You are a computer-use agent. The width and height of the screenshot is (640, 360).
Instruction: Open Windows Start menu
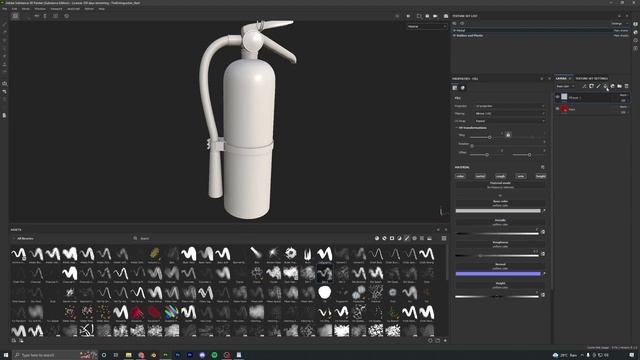(x=6, y=355)
